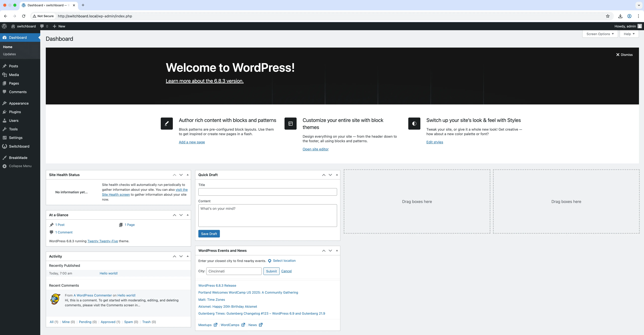Open the New menu in the admin bar
The width and height of the screenshot is (644, 335).
tap(59, 26)
